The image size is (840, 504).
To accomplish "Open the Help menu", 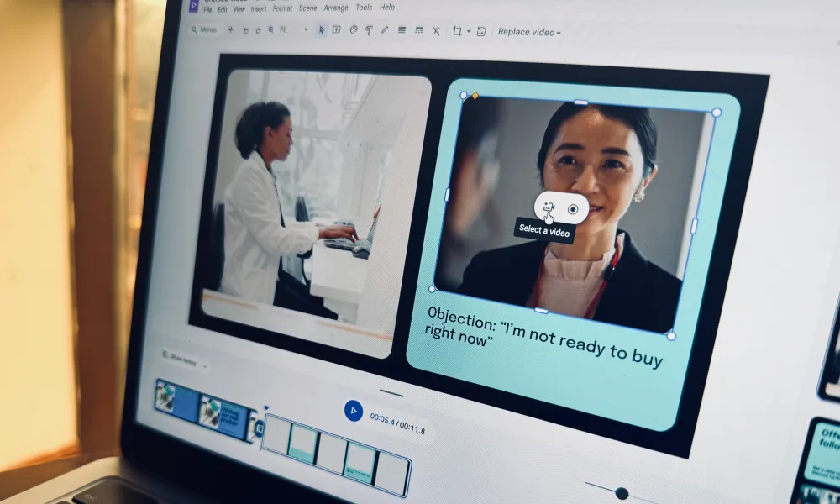I will point(387,7).
